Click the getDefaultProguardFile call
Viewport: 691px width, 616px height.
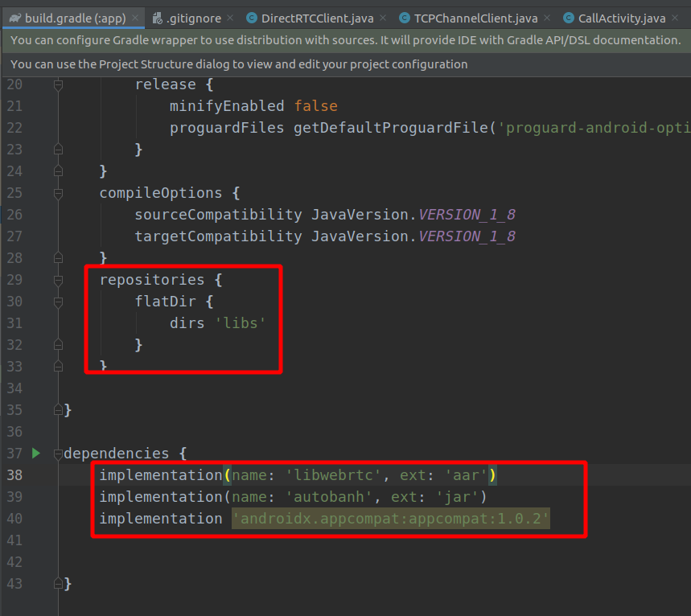[390, 128]
